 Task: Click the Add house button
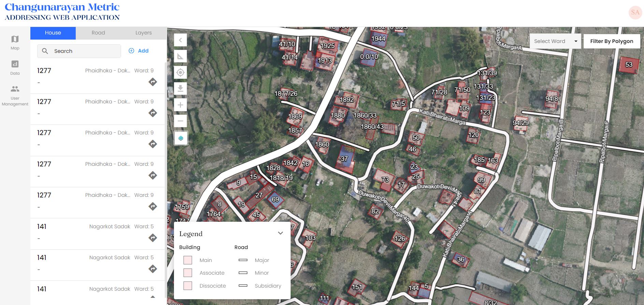138,51
